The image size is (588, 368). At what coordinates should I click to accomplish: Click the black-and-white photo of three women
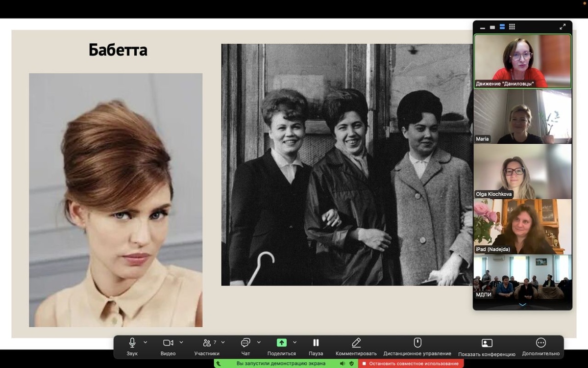(347, 165)
